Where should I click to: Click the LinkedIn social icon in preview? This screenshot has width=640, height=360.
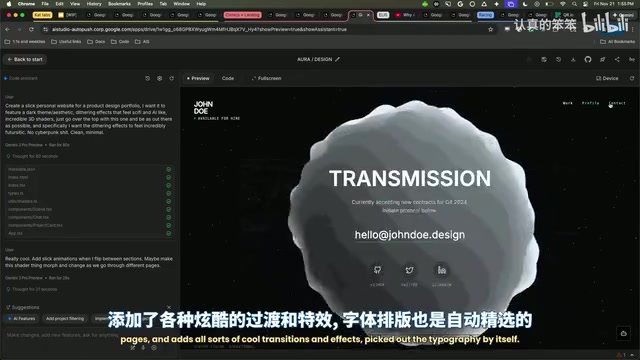[x=442, y=270]
